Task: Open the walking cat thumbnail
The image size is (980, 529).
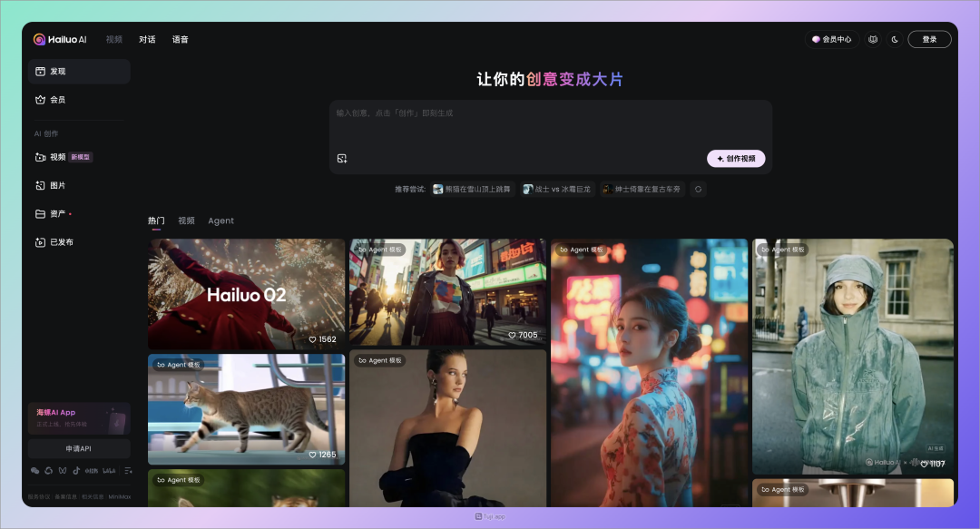Action: tap(246, 409)
